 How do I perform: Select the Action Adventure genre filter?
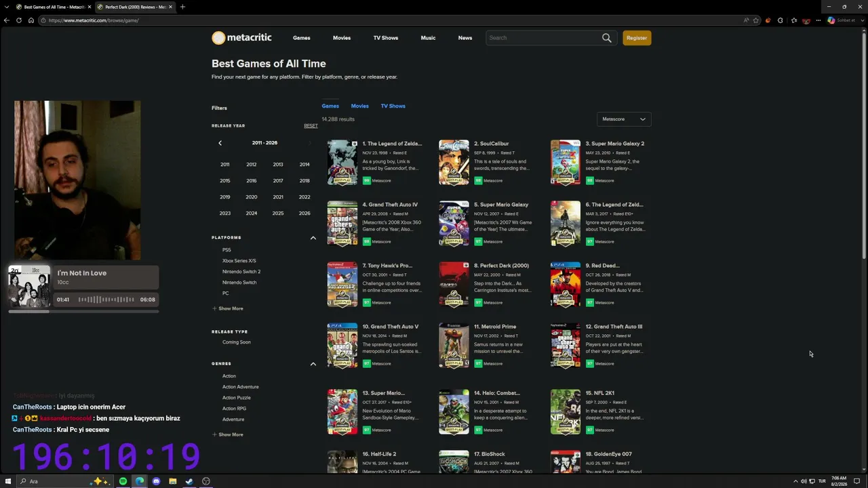coord(241,387)
